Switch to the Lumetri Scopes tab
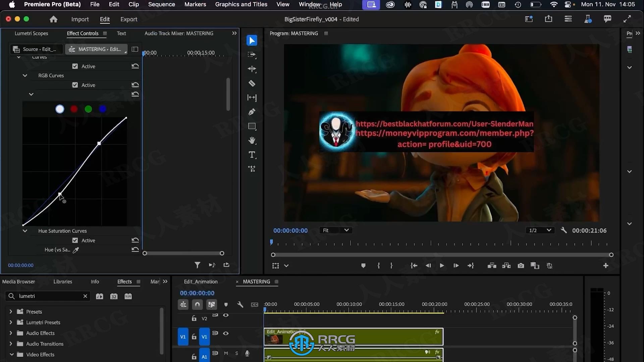The width and height of the screenshot is (644, 362). pos(31,34)
